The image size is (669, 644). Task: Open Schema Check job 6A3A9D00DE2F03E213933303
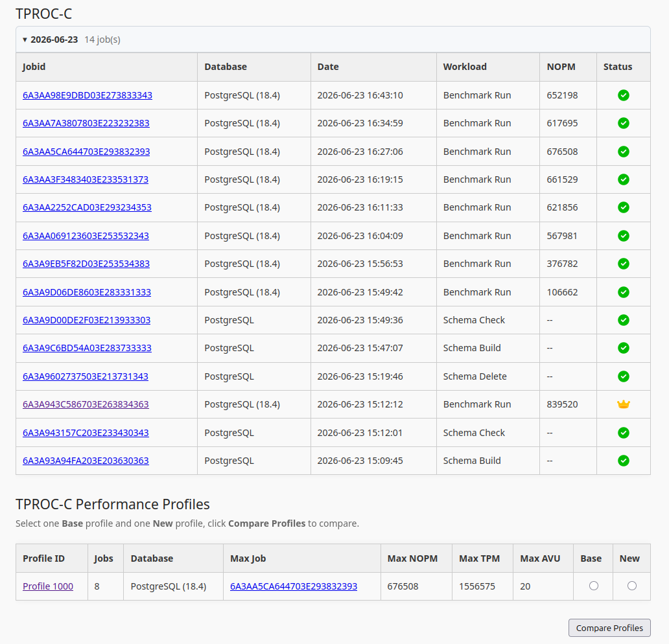(87, 320)
